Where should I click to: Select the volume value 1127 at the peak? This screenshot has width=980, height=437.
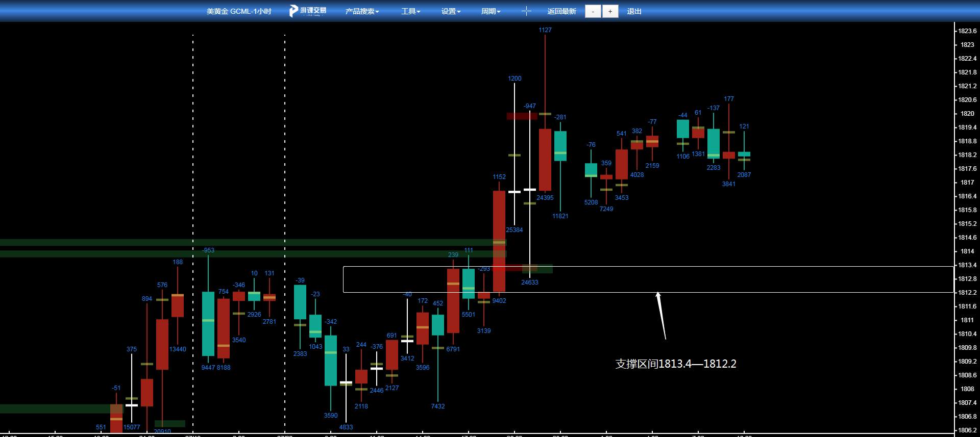pyautogui.click(x=545, y=30)
